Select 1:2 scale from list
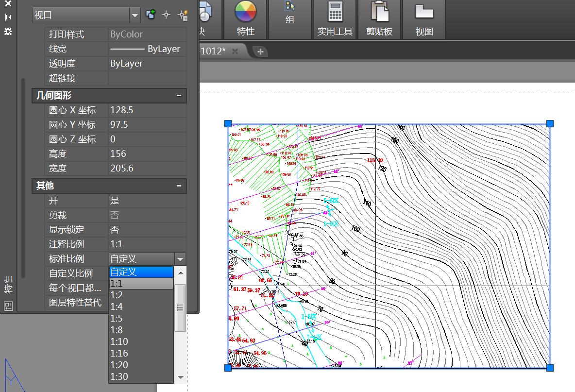Screen dimensions: 575x392 141,295
